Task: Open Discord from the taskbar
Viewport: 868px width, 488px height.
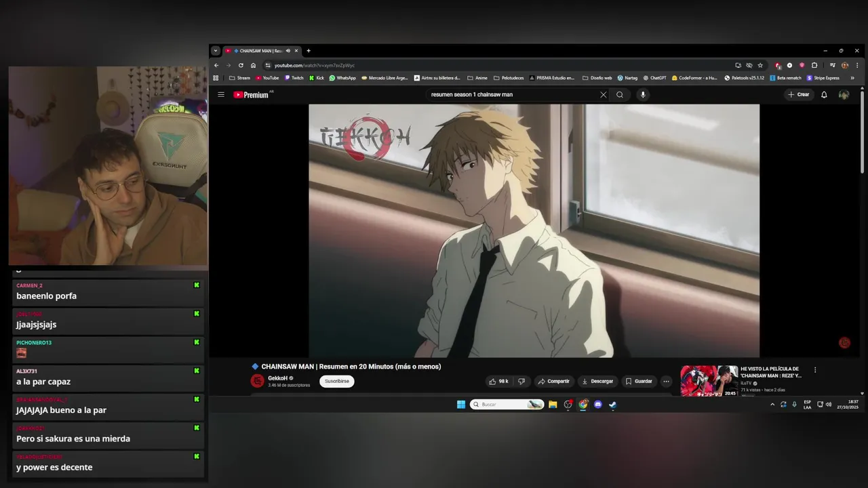Action: point(597,405)
